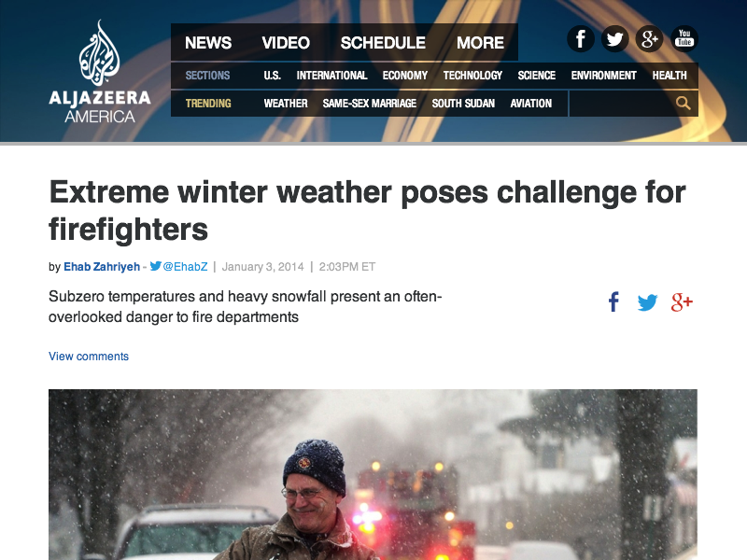The width and height of the screenshot is (747, 560).
Task: Share article on Google Plus
Action: pos(682,301)
